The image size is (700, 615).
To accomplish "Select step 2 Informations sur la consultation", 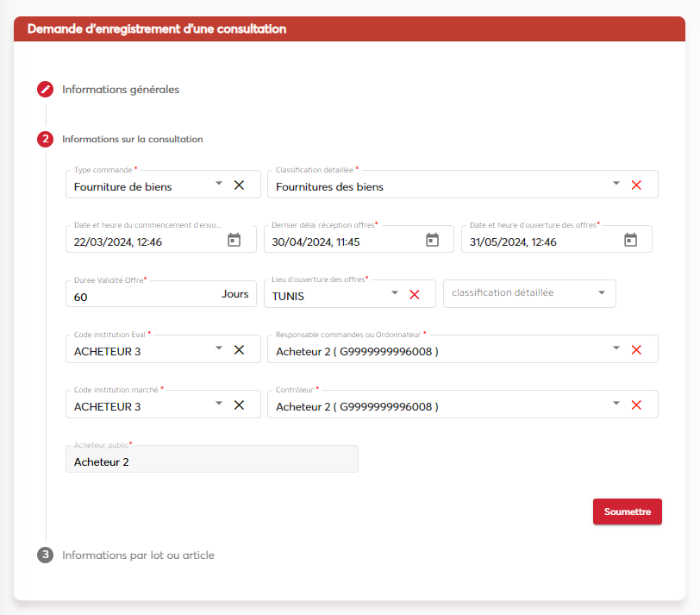I will pos(132,139).
